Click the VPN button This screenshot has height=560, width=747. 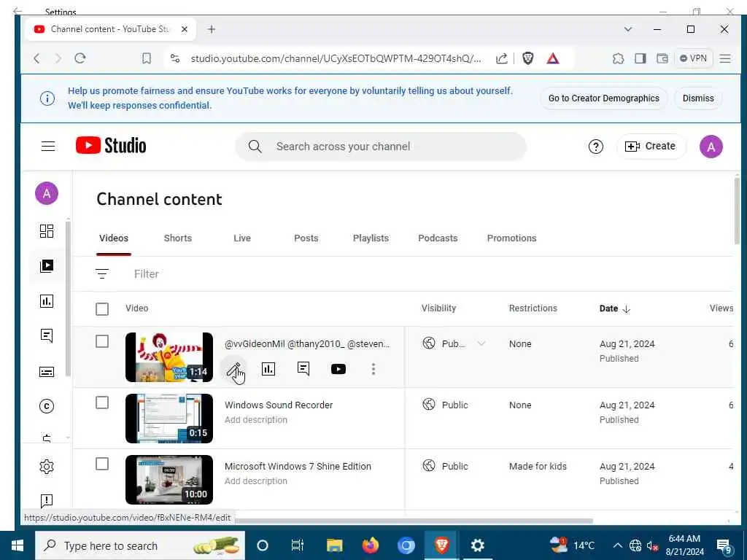tap(693, 58)
